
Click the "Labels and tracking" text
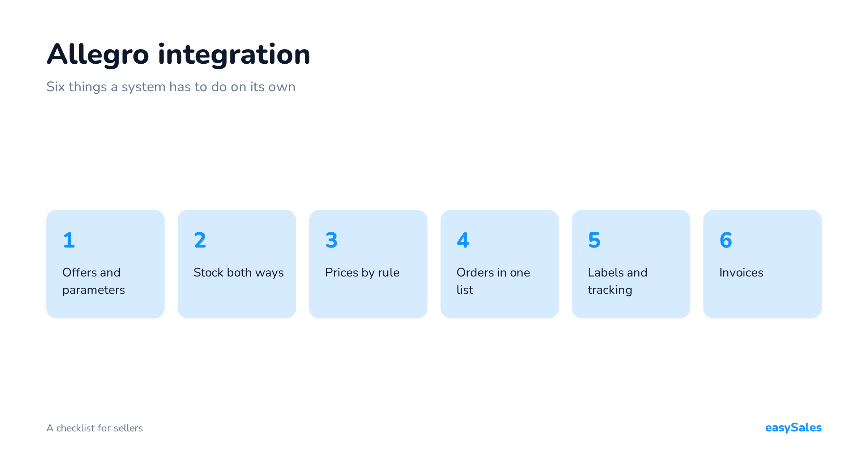tap(617, 281)
